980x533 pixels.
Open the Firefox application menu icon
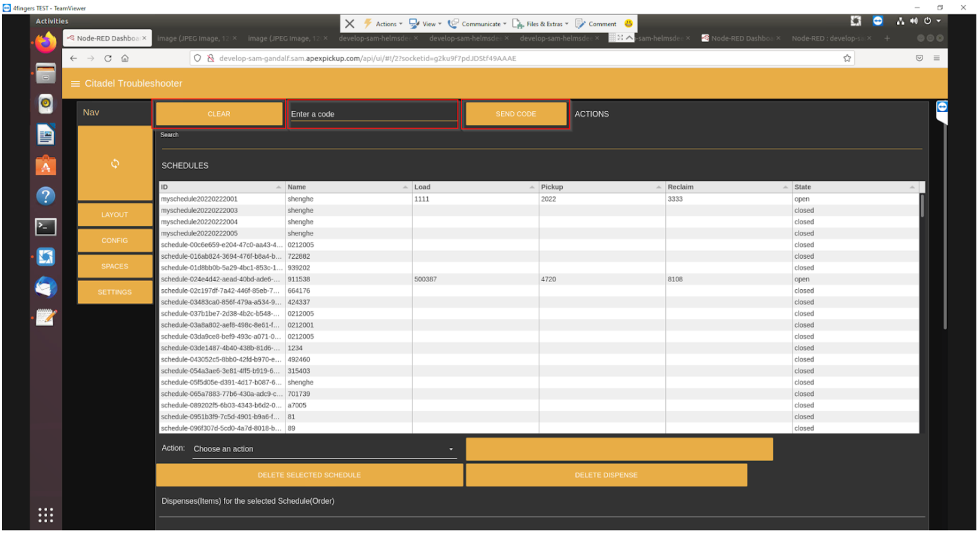click(x=936, y=59)
